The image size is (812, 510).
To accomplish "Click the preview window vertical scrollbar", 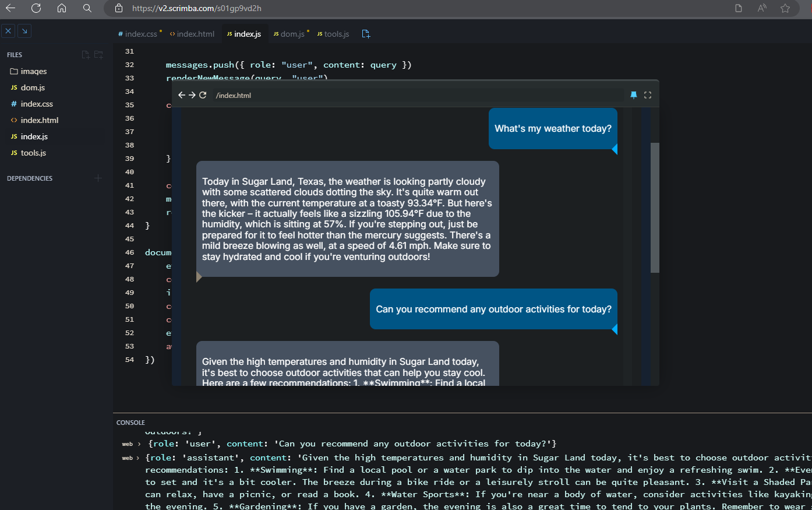I will click(655, 207).
